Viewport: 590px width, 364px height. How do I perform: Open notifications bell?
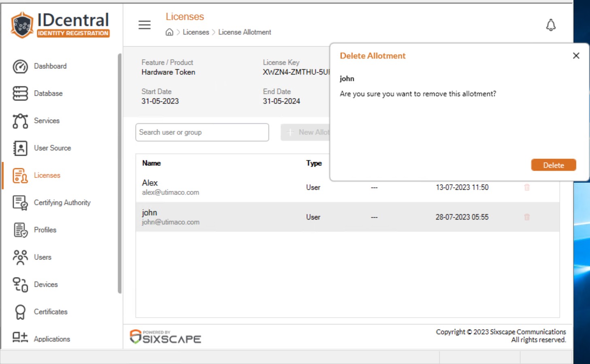coord(551,25)
